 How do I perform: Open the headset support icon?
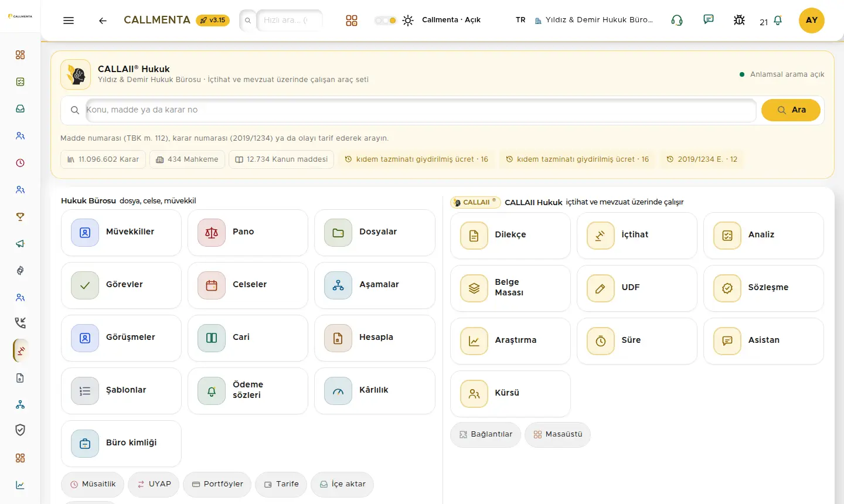[677, 21]
